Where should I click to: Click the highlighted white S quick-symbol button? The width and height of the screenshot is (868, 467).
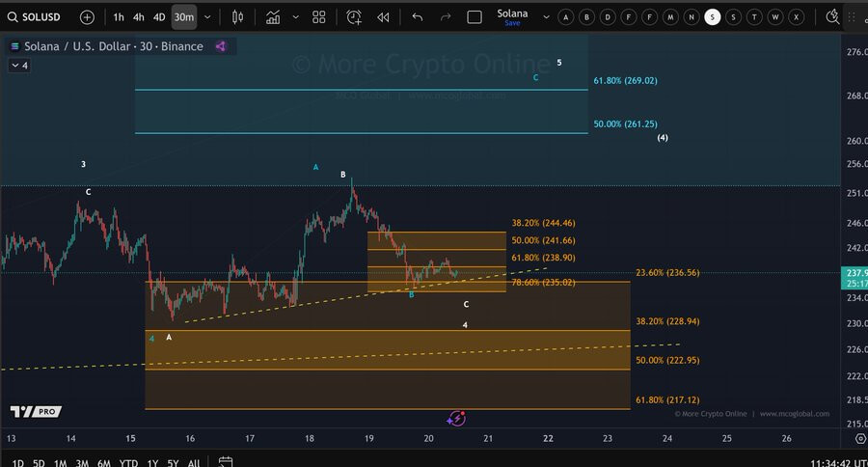click(713, 17)
